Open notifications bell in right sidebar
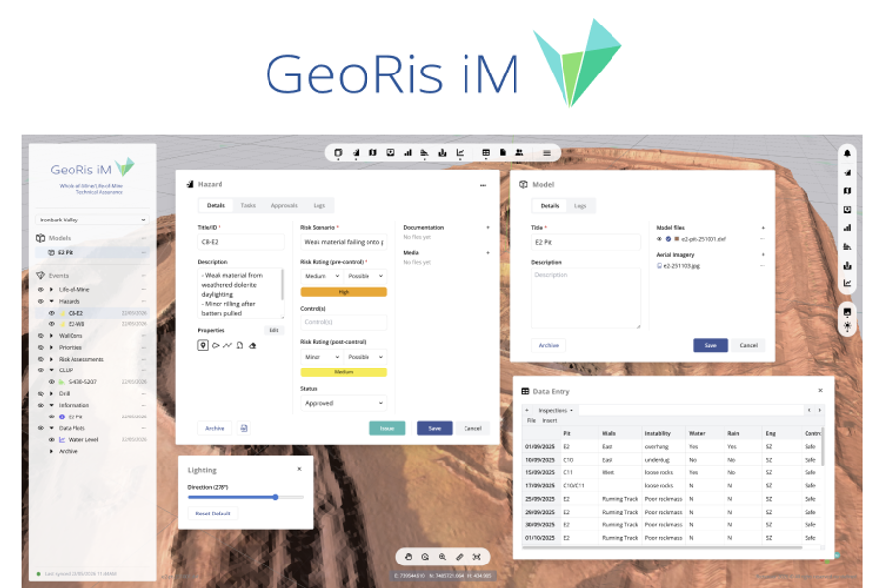This screenshot has height=588, width=882. click(x=847, y=153)
